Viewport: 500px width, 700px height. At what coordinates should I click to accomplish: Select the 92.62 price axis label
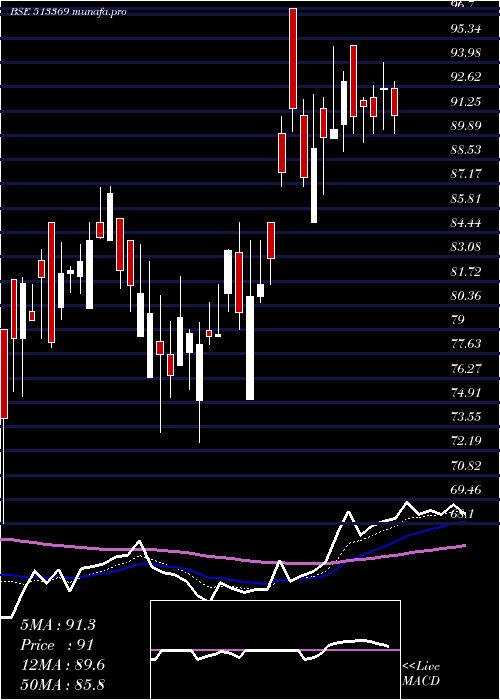(467, 77)
